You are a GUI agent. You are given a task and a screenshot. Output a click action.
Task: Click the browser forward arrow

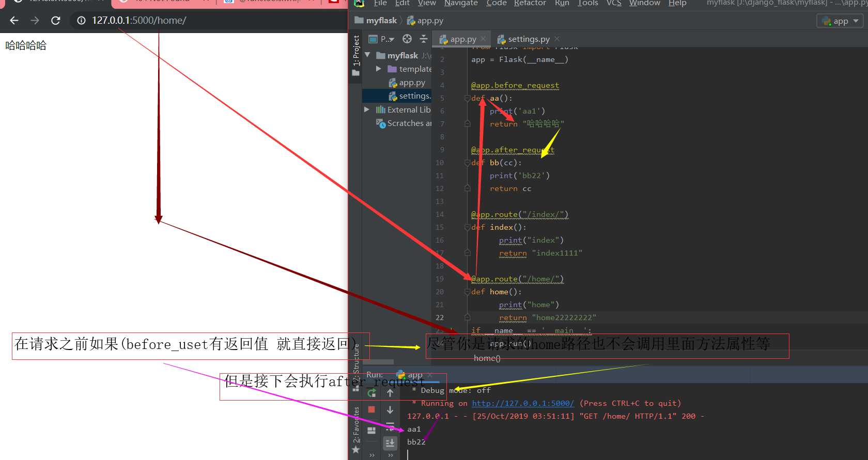(35, 20)
